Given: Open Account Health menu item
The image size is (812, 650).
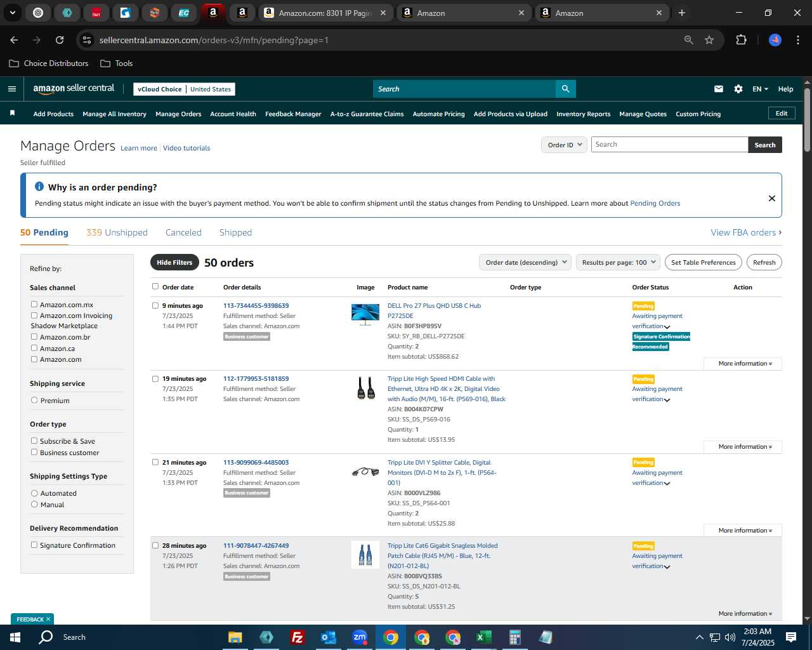Looking at the screenshot, I should pyautogui.click(x=233, y=114).
